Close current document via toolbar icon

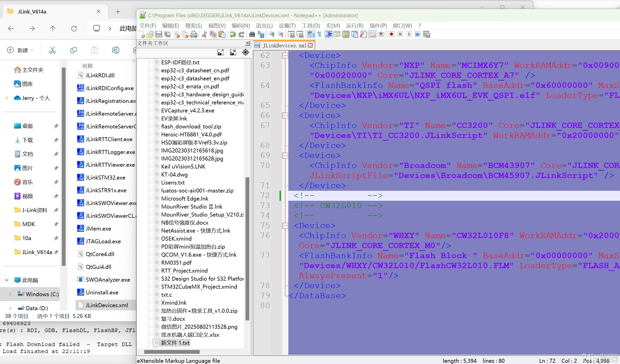(x=176, y=34)
